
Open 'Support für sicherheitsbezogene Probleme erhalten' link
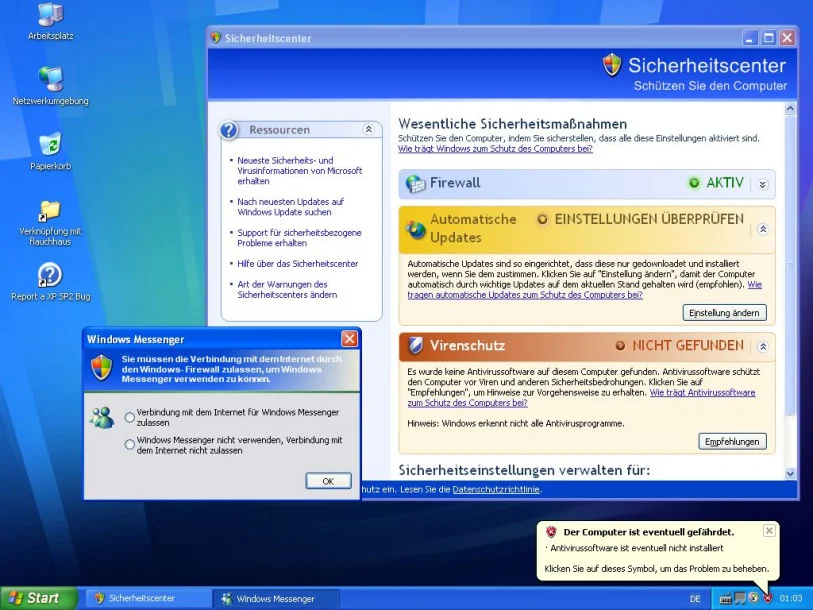(x=299, y=238)
